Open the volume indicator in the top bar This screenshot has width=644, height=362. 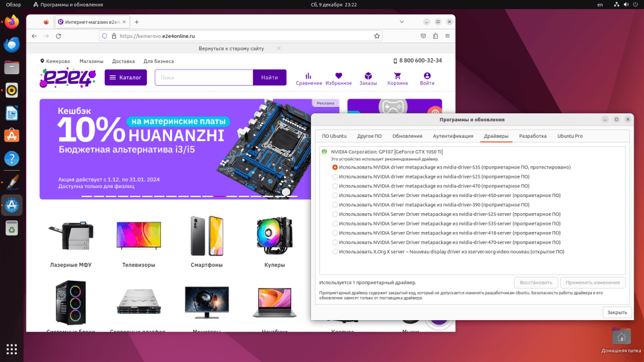(x=626, y=5)
